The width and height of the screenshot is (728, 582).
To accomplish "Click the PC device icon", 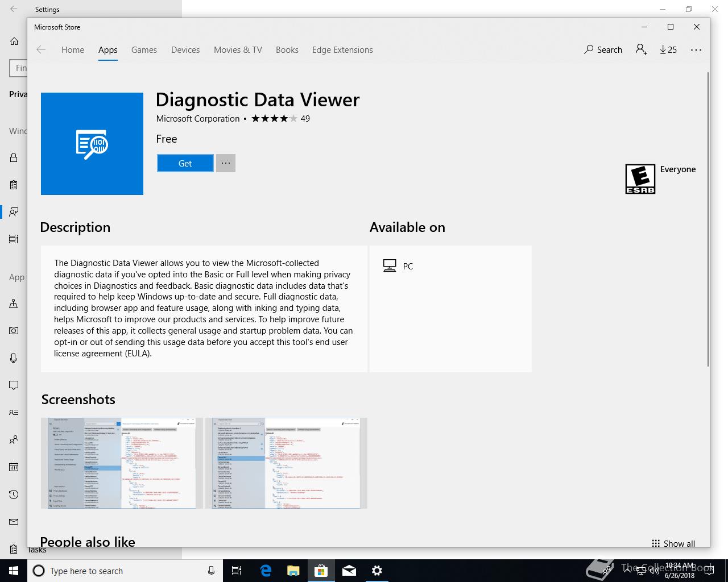I will (x=390, y=266).
